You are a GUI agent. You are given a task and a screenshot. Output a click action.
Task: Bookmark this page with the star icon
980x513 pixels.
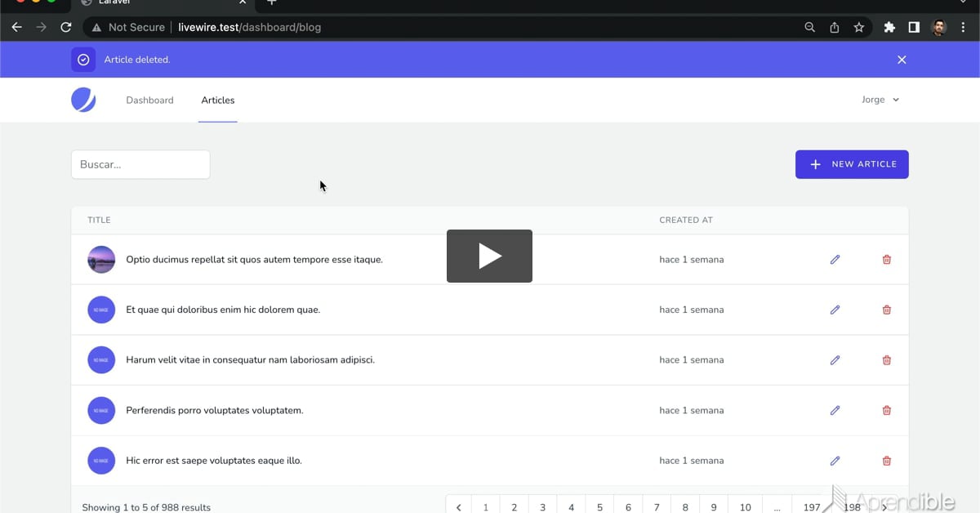coord(858,27)
